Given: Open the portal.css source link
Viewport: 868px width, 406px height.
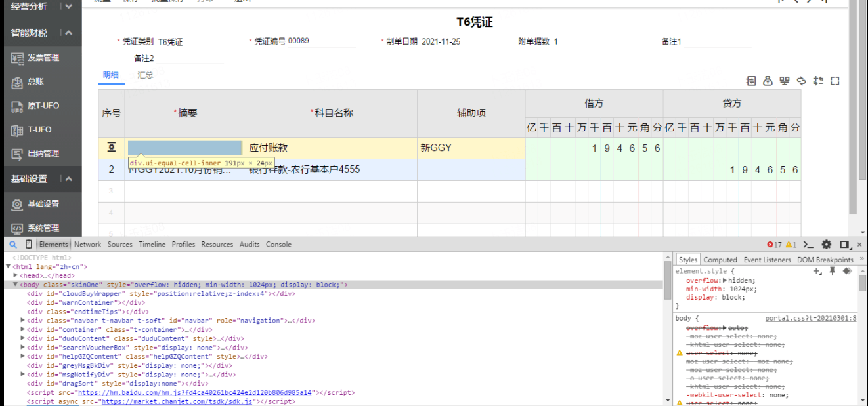Looking at the screenshot, I should point(811,319).
